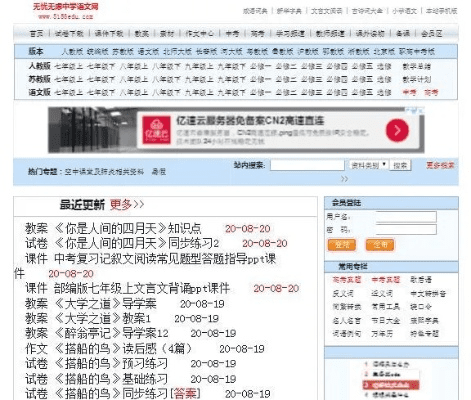Open 节日大全 in 常用专栏
The image size is (471, 400).
386,321
